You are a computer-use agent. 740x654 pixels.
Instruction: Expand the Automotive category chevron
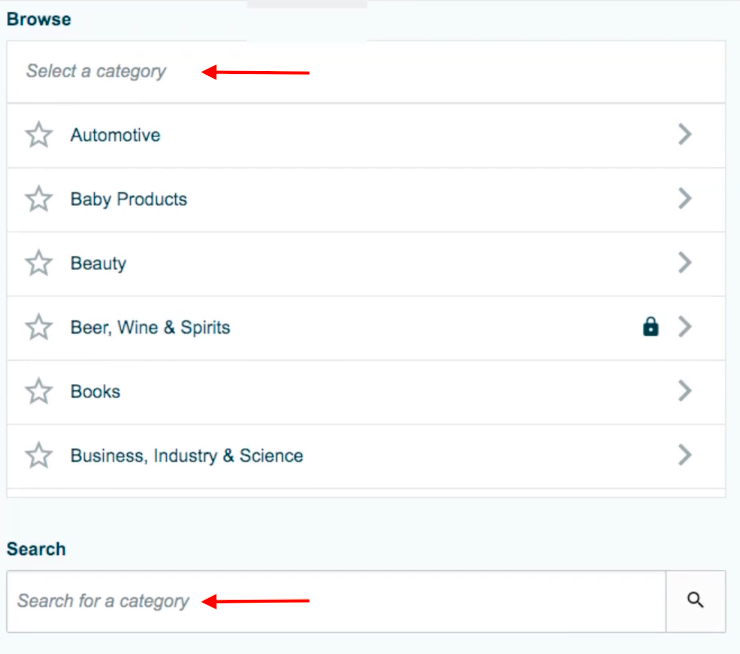point(685,135)
